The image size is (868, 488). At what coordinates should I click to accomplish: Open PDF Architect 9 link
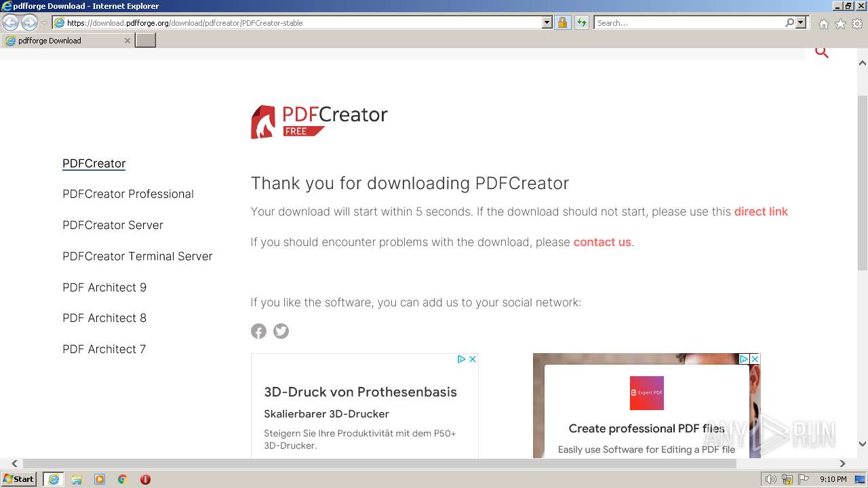point(104,287)
